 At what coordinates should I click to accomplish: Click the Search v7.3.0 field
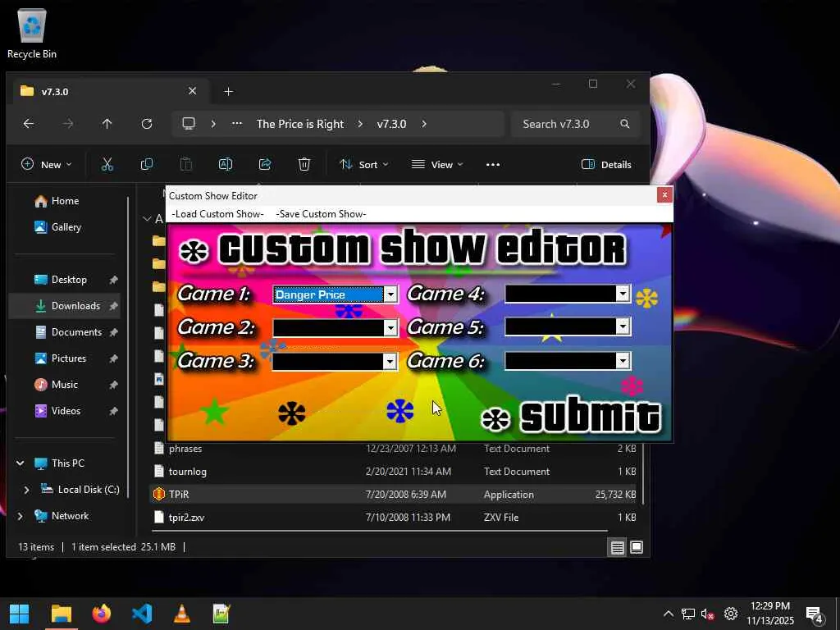point(575,124)
